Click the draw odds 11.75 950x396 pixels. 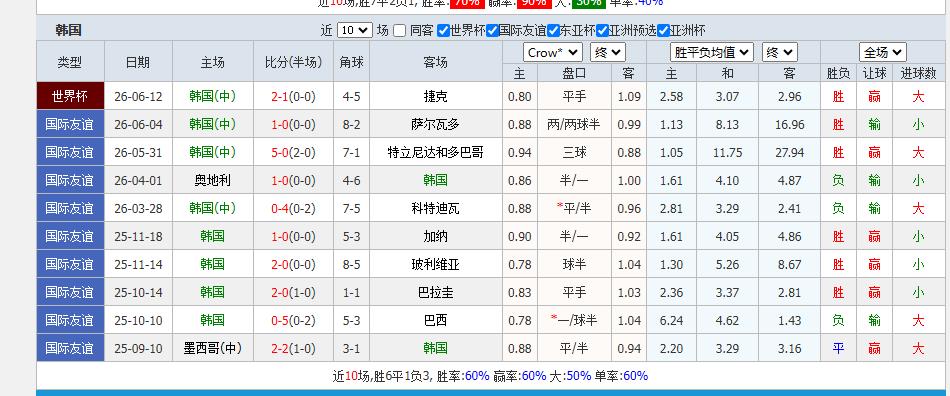click(728, 153)
